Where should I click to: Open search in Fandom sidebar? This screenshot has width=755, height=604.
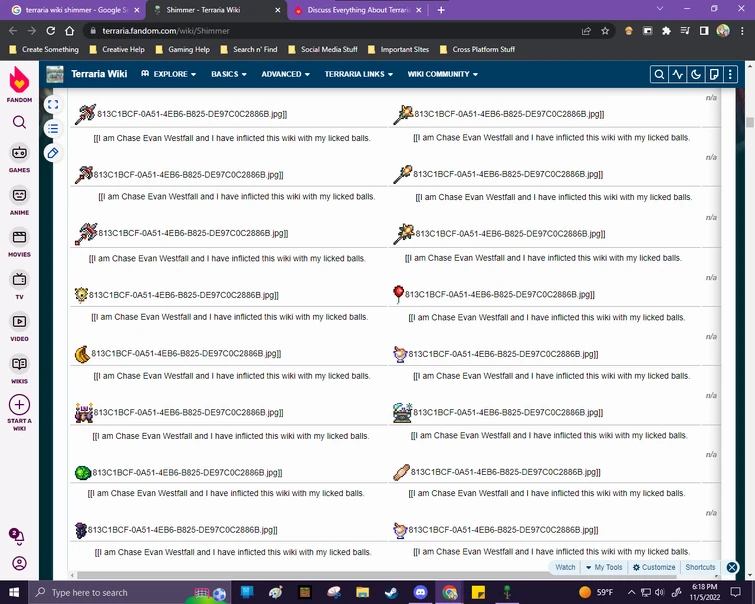pyautogui.click(x=19, y=122)
